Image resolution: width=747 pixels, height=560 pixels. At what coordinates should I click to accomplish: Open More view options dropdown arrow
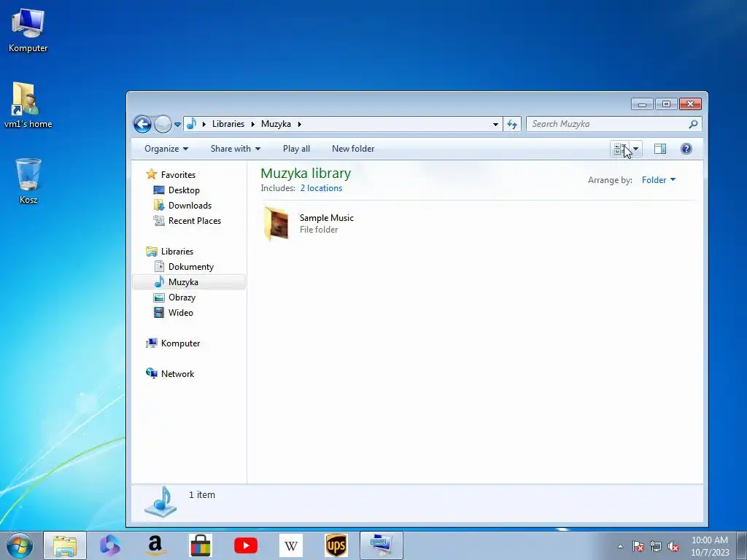click(x=636, y=149)
